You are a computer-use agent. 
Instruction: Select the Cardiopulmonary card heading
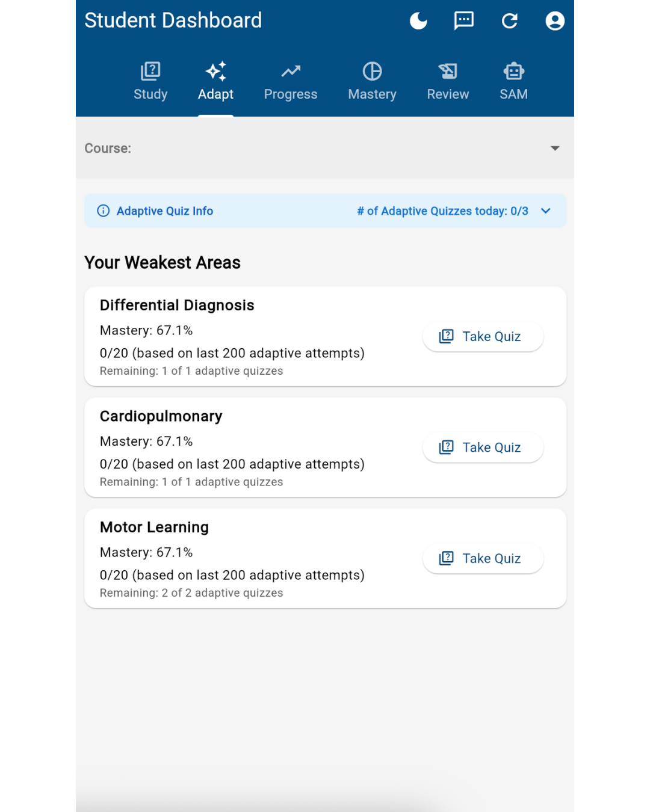coord(161,416)
